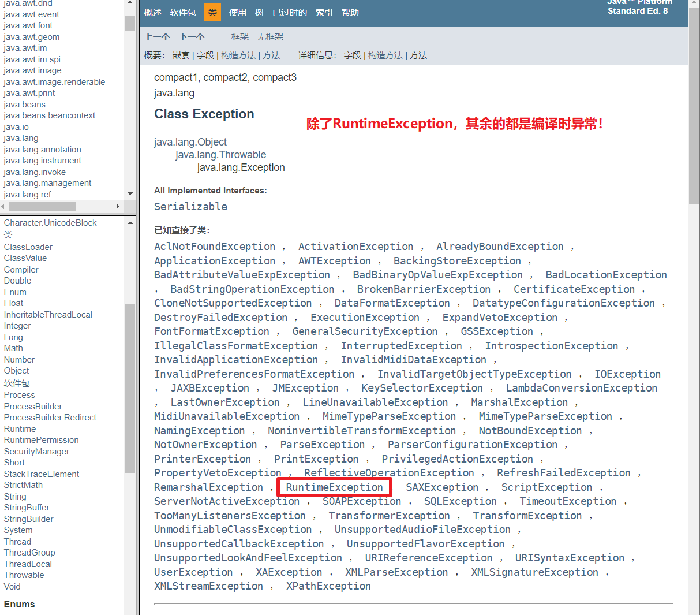The image size is (700, 615).
Task: Open the Thread class from class list
Action: click(x=17, y=541)
